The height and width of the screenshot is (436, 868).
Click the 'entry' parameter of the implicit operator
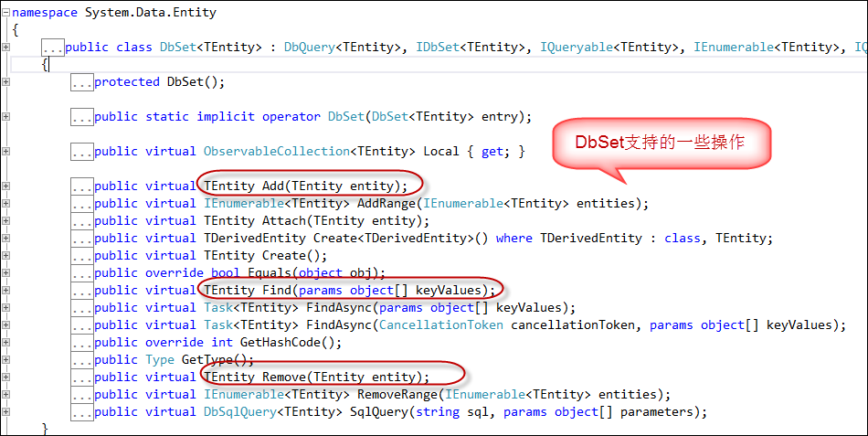tap(500, 116)
